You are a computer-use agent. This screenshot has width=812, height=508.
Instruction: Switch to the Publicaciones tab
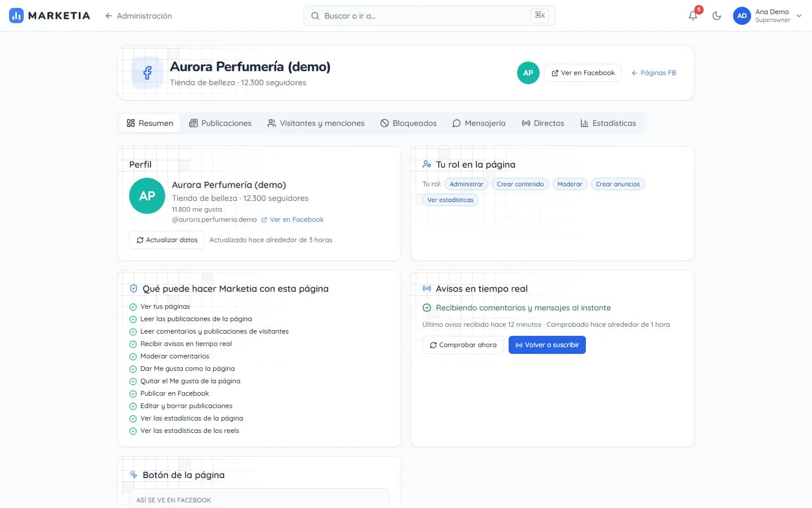(220, 123)
